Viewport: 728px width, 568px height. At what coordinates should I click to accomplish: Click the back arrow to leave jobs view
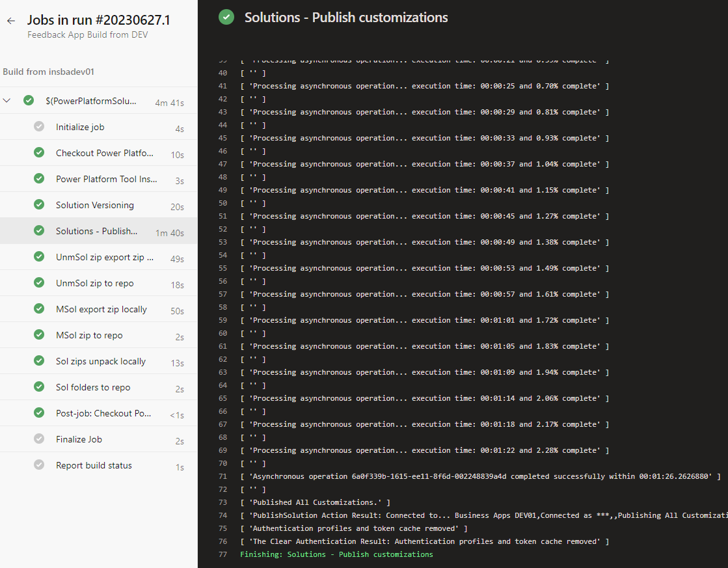pos(10,20)
